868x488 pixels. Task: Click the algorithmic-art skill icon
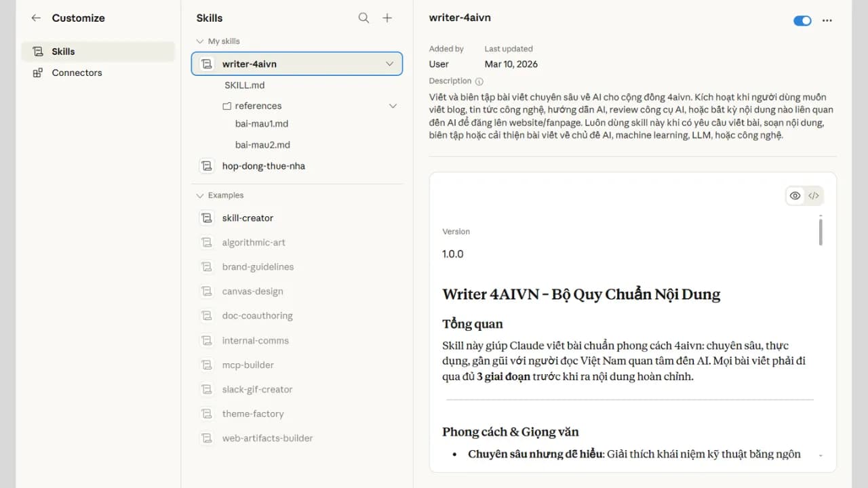click(207, 243)
